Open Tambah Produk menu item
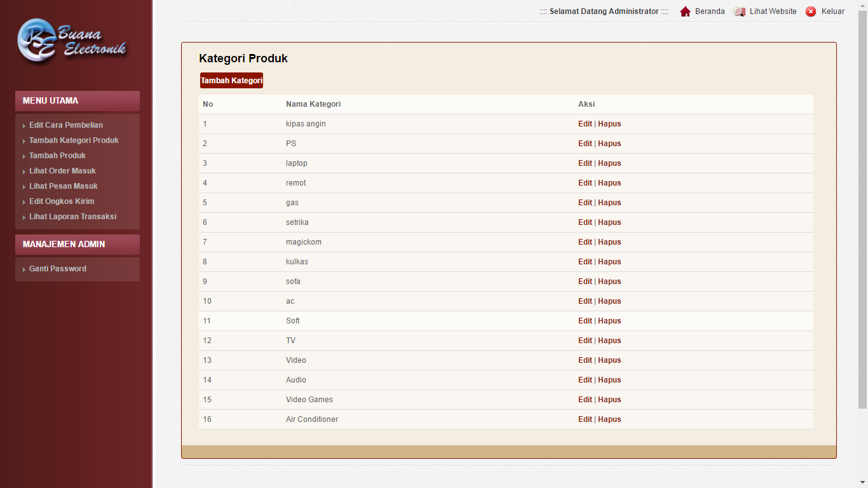The image size is (868, 488). [57, 156]
